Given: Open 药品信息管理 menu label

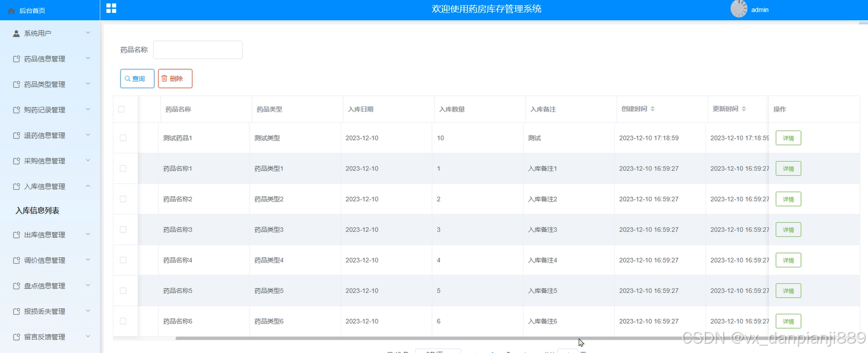Looking at the screenshot, I should pos(45,59).
